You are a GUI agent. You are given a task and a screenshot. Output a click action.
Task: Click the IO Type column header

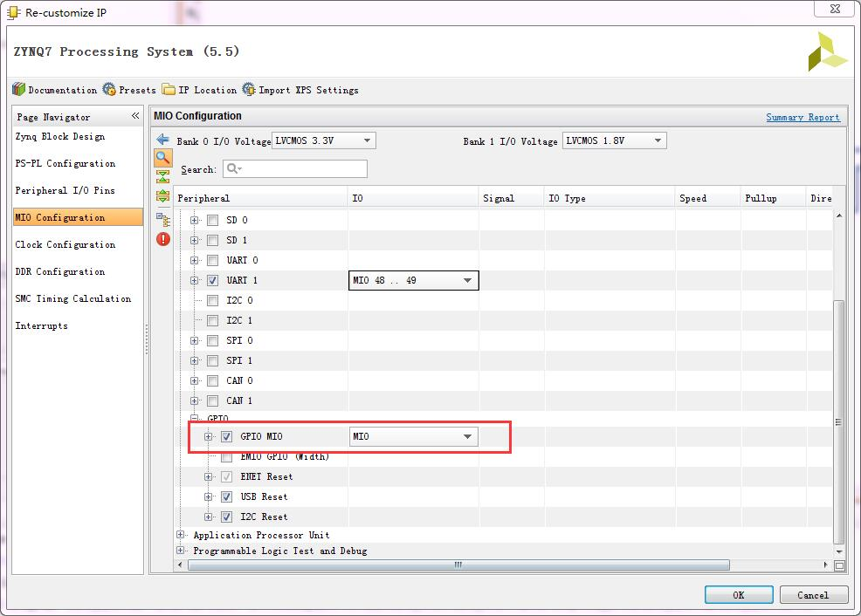tap(610, 198)
